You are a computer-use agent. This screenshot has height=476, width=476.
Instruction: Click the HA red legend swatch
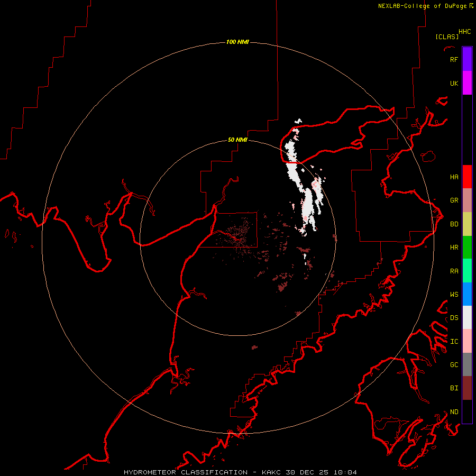(467, 177)
